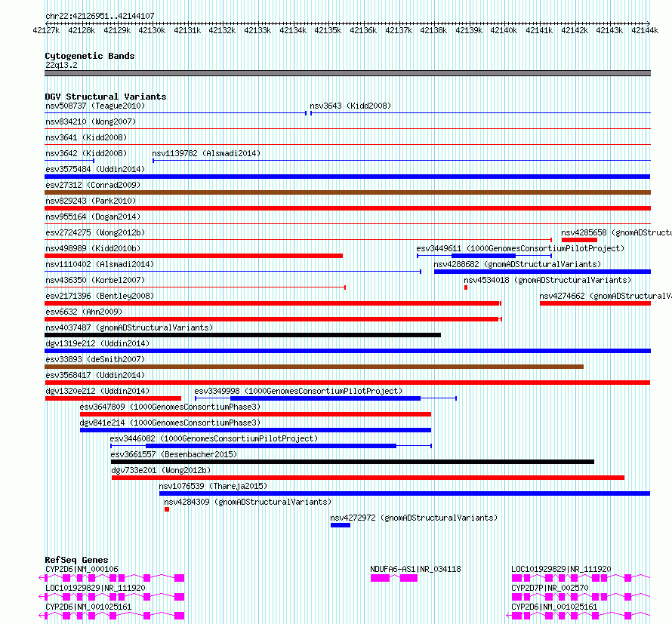
Task: Select the 42144k ruler tick label
Action: (x=645, y=30)
